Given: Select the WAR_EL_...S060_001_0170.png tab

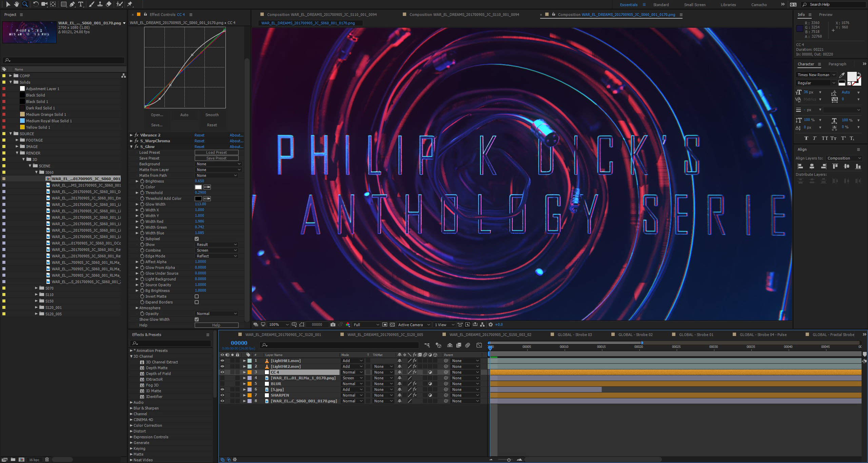Looking at the screenshot, I should point(309,23).
